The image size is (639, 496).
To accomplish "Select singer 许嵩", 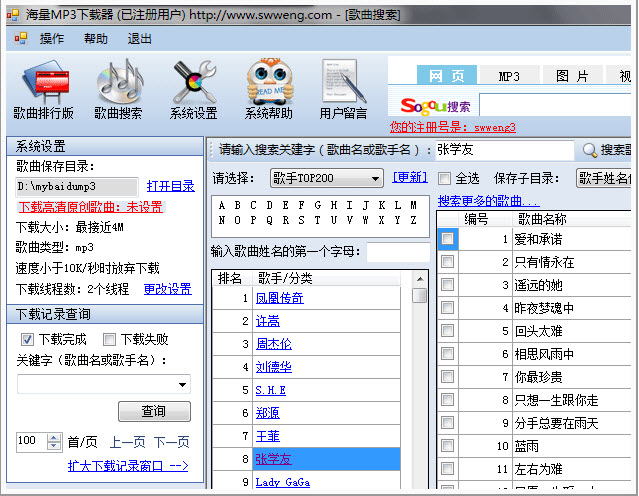I will [x=268, y=321].
